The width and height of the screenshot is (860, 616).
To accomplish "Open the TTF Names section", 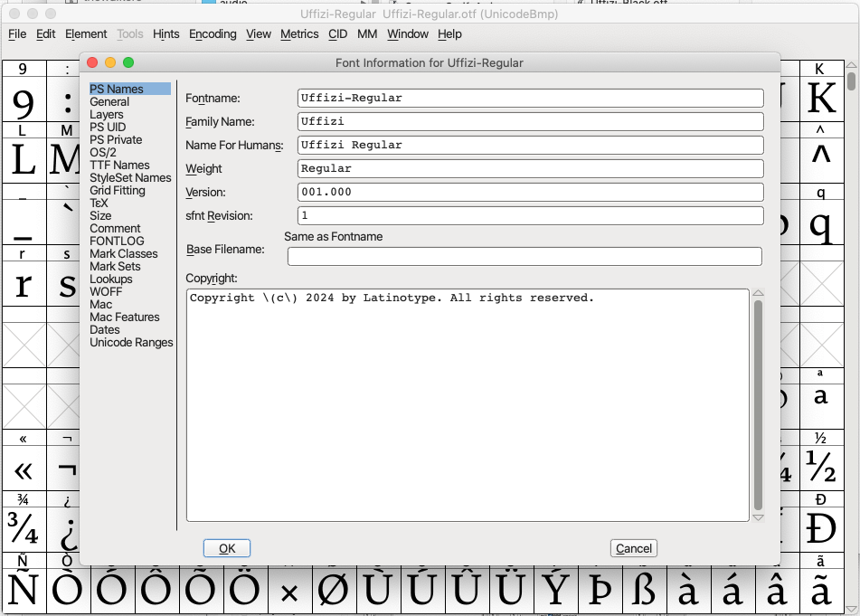I will [119, 165].
